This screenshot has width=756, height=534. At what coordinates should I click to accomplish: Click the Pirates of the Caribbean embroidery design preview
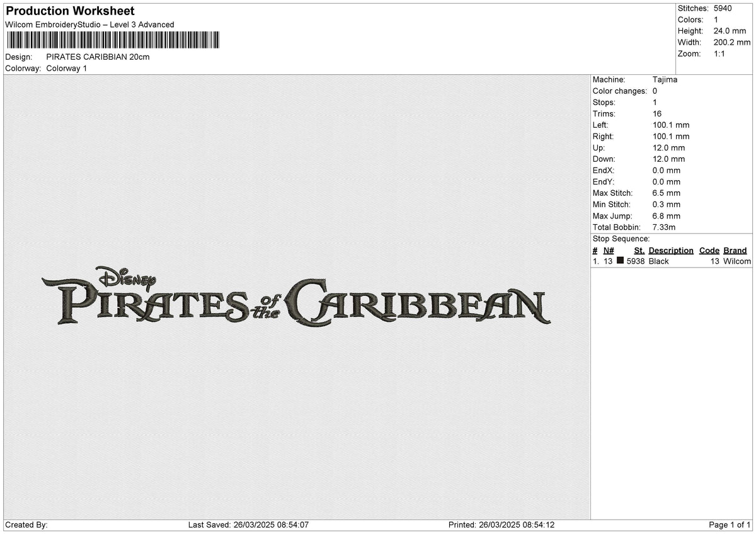(296, 297)
